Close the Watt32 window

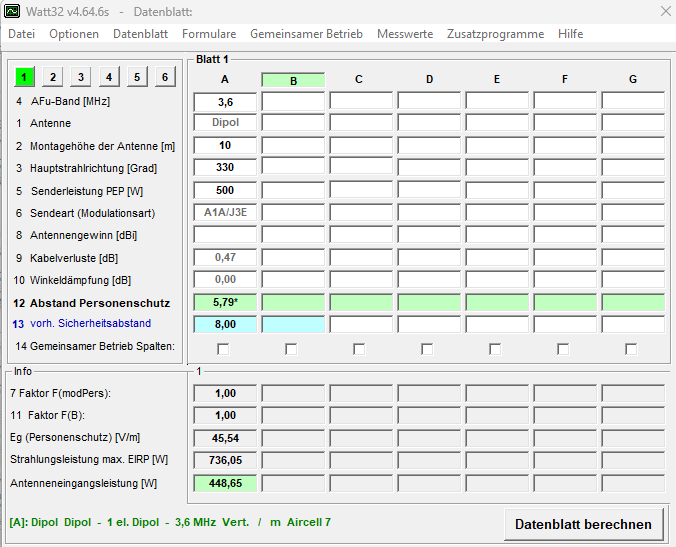pos(666,11)
